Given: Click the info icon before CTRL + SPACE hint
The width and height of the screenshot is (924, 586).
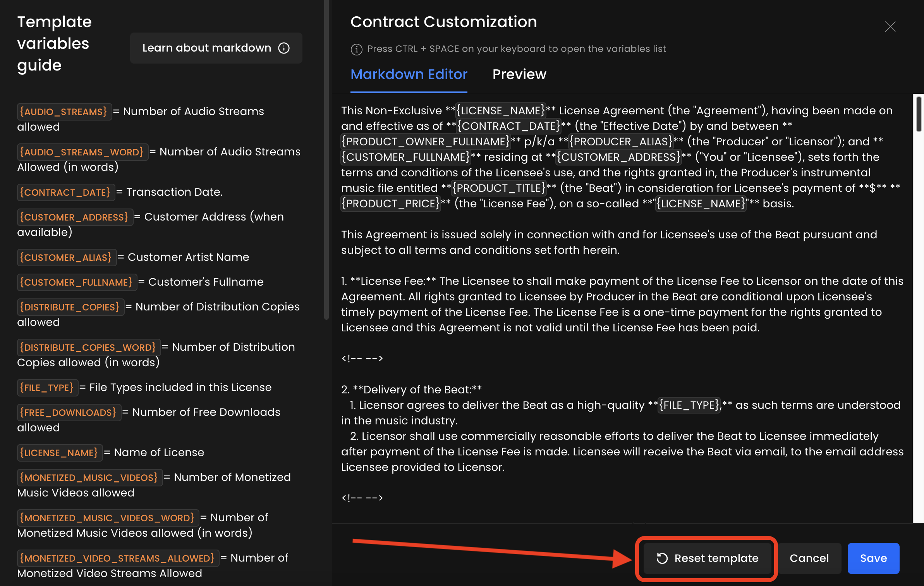Looking at the screenshot, I should click(356, 49).
